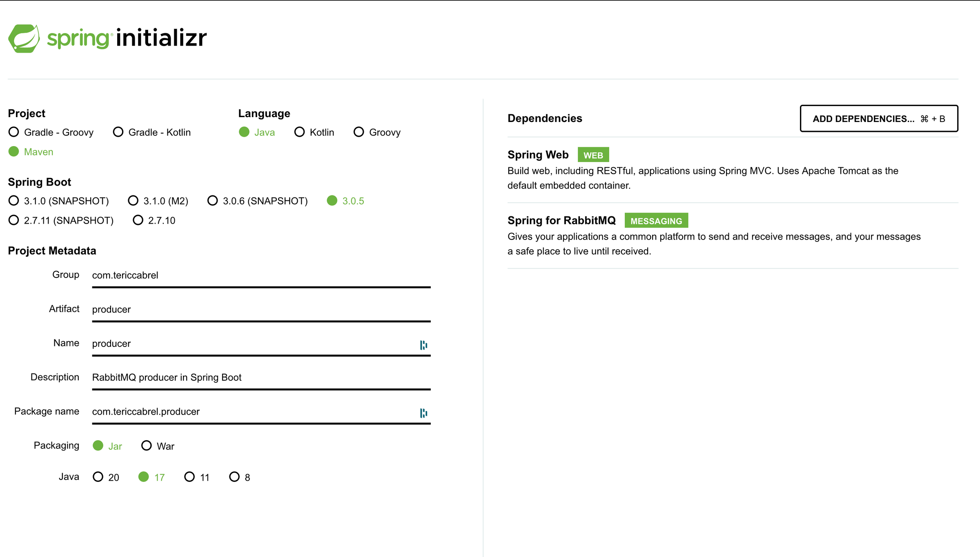Select Spring Boot 3.1.0 (M2) version
The height and width of the screenshot is (557, 980).
pyautogui.click(x=133, y=201)
